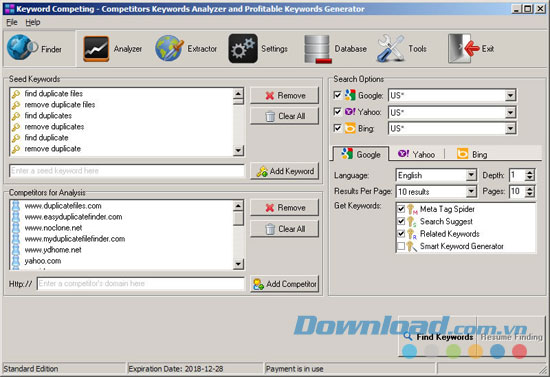This screenshot has width=550, height=377.
Task: Click the Related Keywords key icon
Action: (x=412, y=234)
